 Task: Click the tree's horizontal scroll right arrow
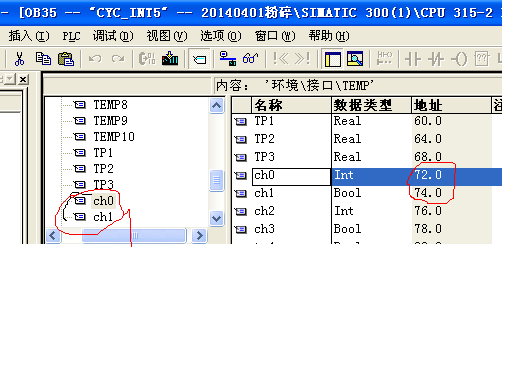pyautogui.click(x=199, y=236)
